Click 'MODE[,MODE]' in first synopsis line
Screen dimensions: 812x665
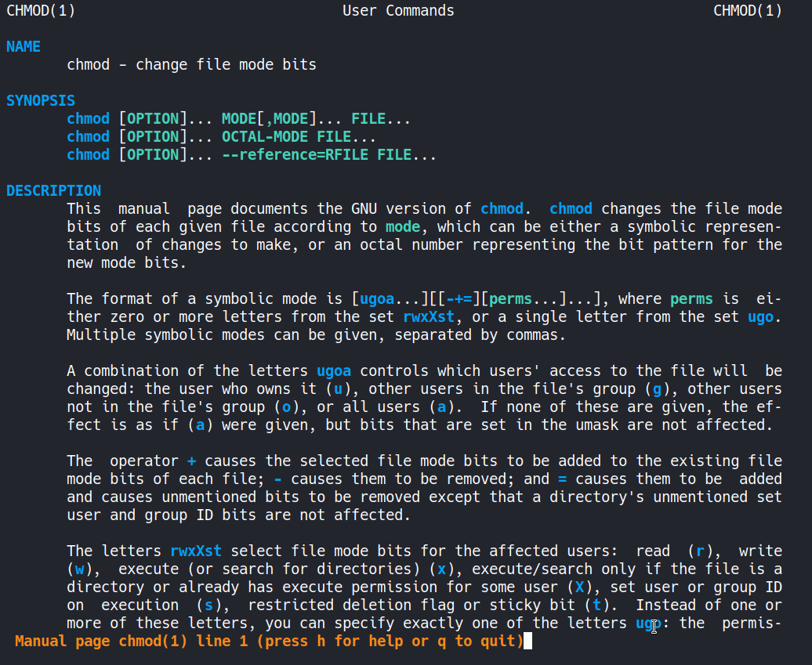[x=270, y=118]
